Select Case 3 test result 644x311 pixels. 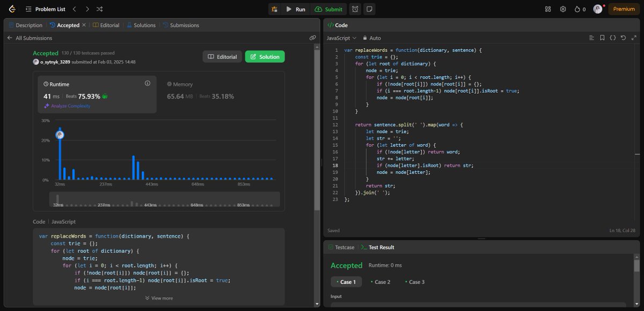click(x=414, y=282)
